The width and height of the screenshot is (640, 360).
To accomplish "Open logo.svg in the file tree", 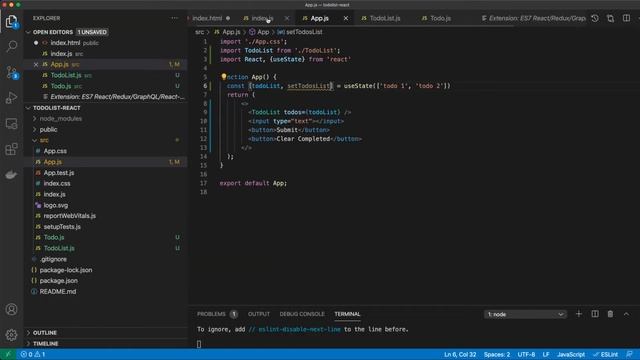I will pyautogui.click(x=56, y=205).
